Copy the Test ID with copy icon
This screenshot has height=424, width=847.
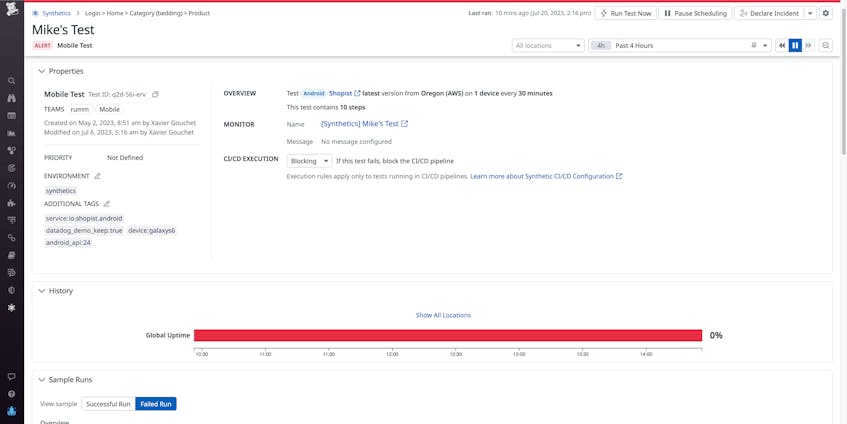155,95
